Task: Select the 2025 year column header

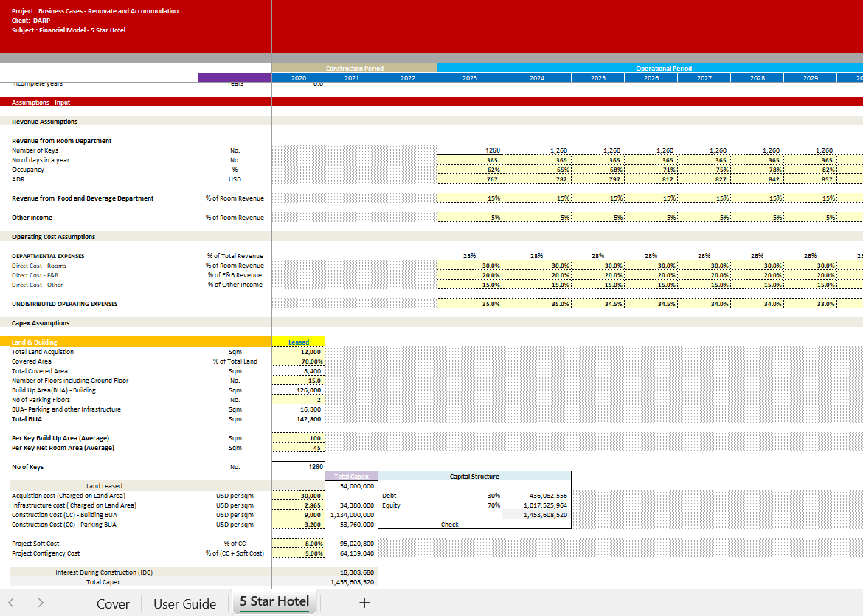Action: pos(597,78)
